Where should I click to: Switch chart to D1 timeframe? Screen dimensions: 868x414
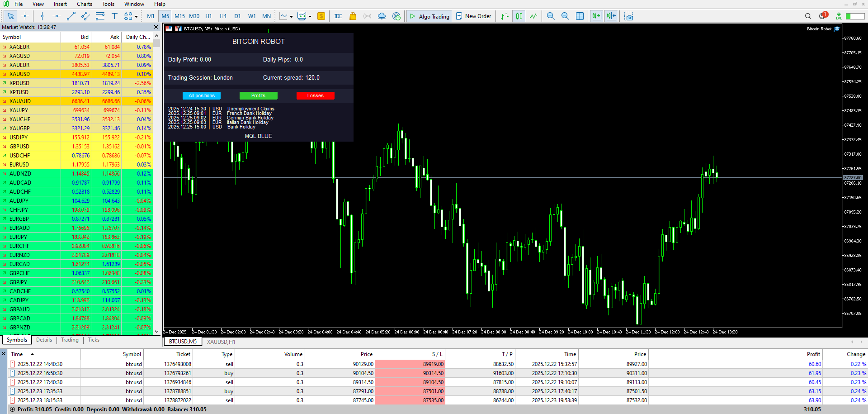(x=237, y=16)
